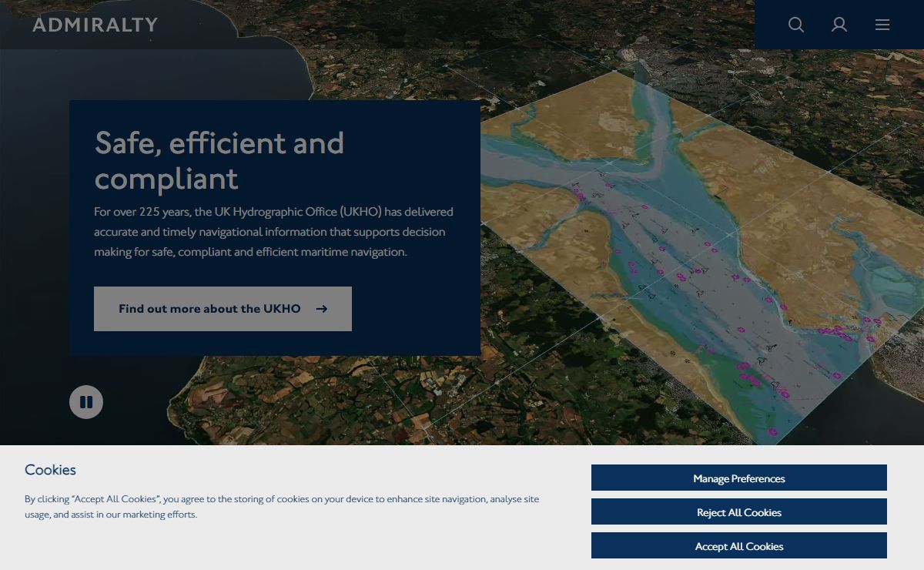Click Reject All Cookies
924x570 pixels.
coord(739,512)
